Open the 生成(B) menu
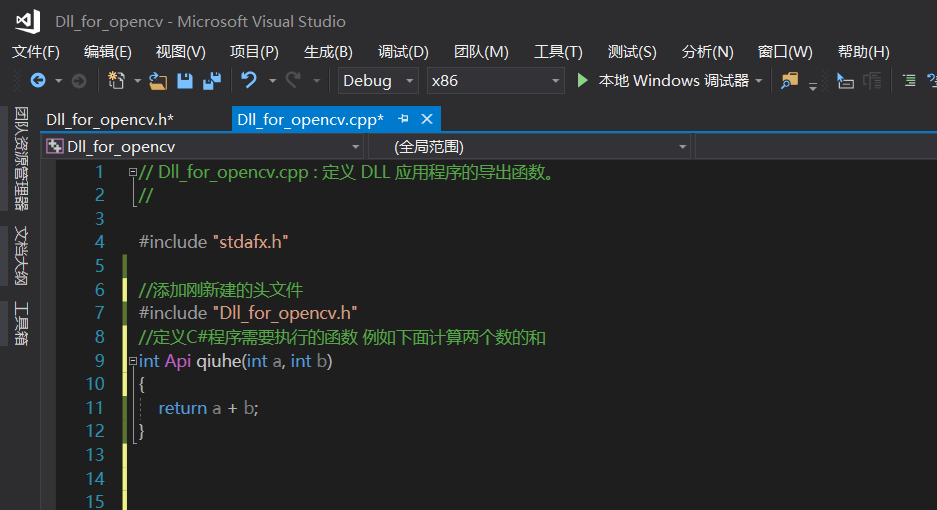Viewport: 937px width, 510px height. click(x=328, y=52)
